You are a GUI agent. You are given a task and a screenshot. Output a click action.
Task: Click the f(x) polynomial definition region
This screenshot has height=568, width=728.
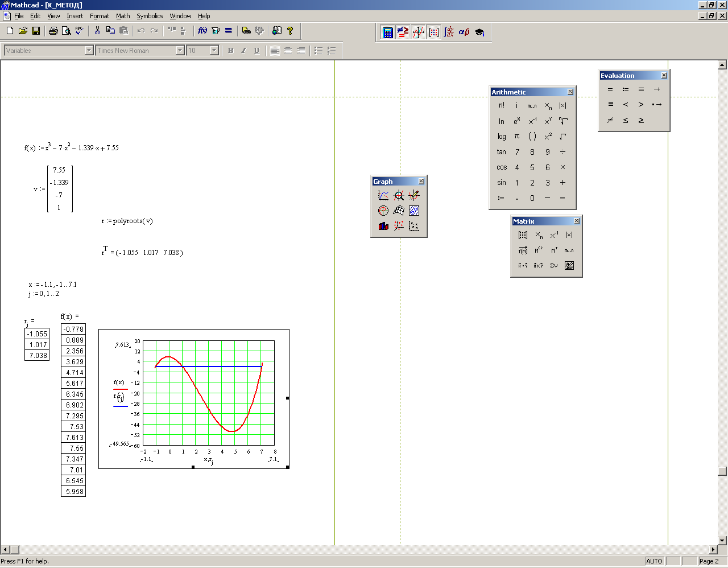pyautogui.click(x=72, y=147)
